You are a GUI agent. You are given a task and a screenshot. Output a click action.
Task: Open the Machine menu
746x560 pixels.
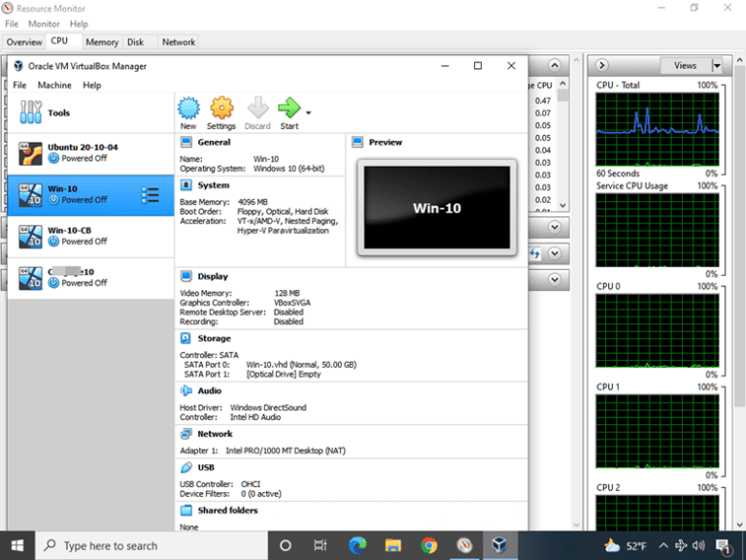click(x=54, y=85)
